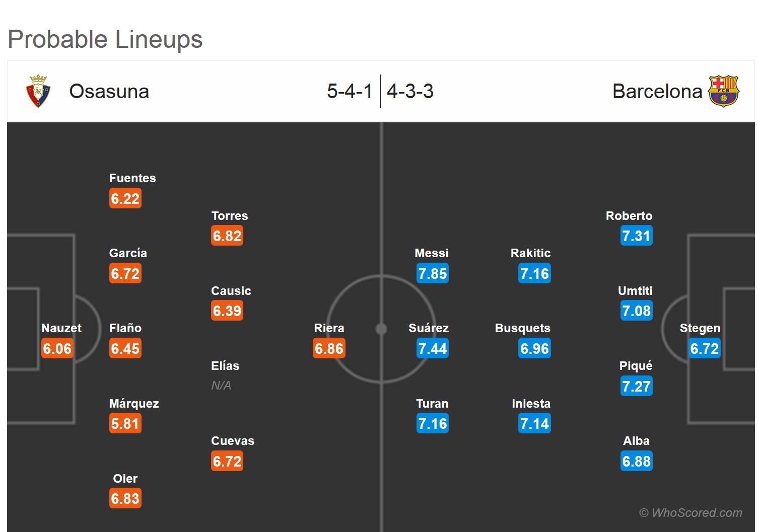The width and height of the screenshot is (758, 532).
Task: Click Alba's 6.88 rating badge
Action: point(636,462)
